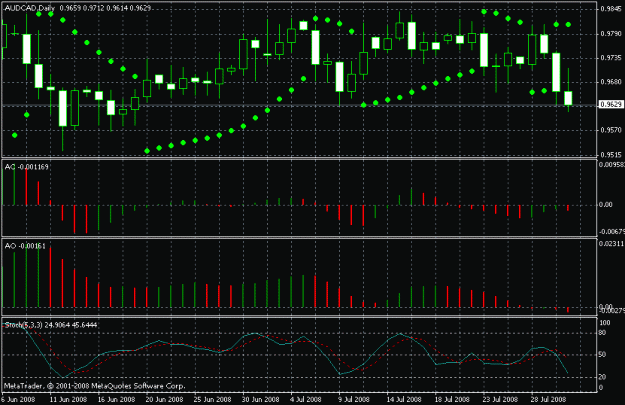The image size is (625, 405).
Task: Click the 16 Jun 2008 date label
Action: (116, 399)
